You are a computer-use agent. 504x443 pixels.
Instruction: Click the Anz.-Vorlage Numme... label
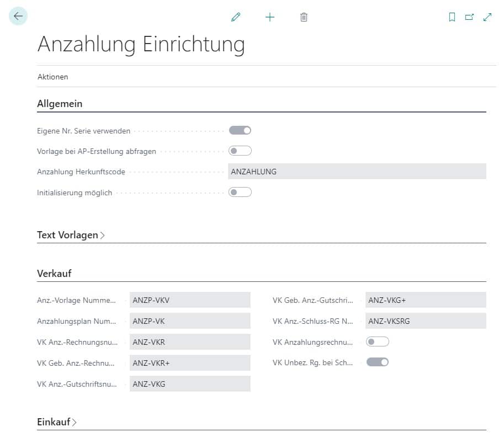point(76,300)
